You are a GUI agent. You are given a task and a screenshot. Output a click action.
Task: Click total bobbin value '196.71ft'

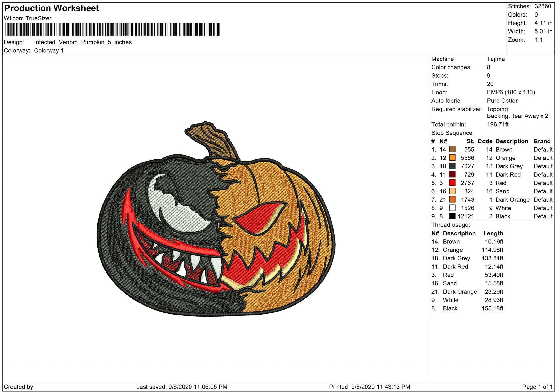[x=498, y=124]
